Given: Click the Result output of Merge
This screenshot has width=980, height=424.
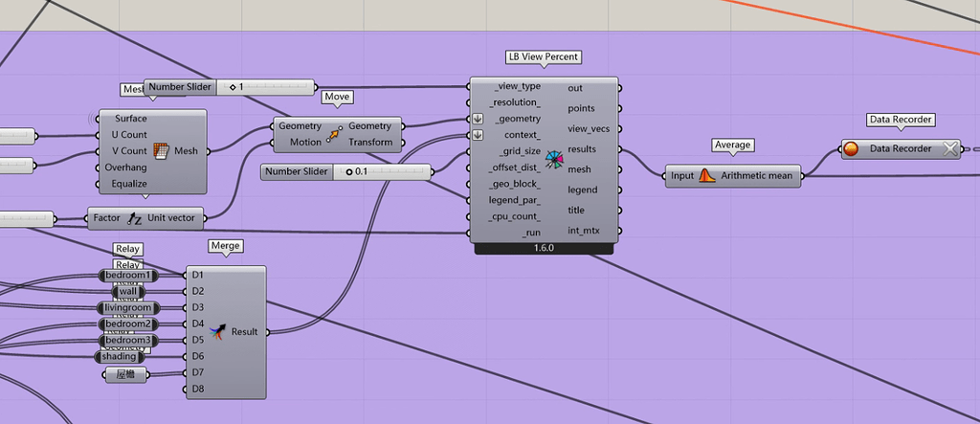Looking at the screenshot, I should (244, 331).
